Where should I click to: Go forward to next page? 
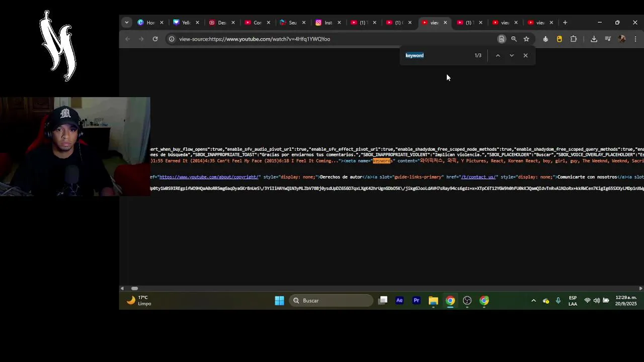(x=141, y=39)
